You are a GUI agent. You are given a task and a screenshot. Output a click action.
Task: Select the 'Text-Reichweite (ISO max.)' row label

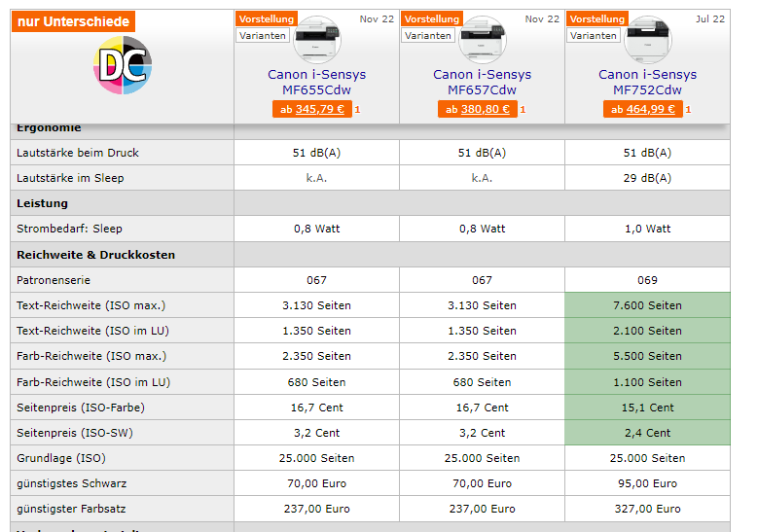point(90,305)
